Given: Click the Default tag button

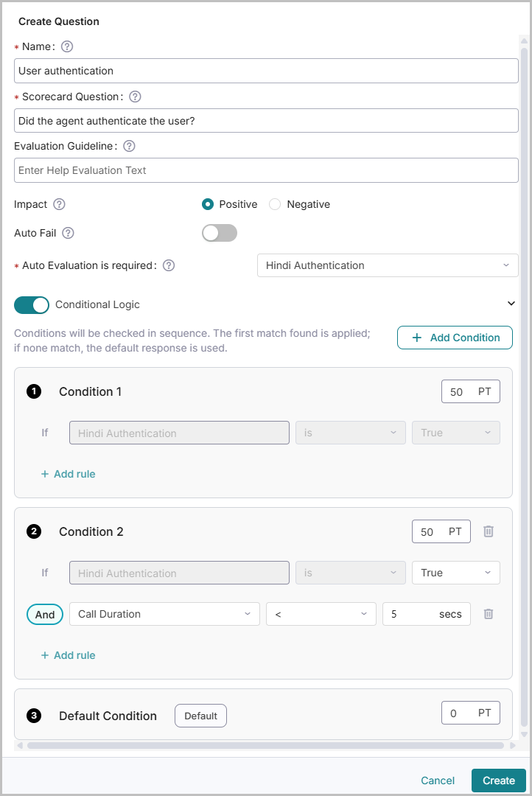Looking at the screenshot, I should (200, 716).
